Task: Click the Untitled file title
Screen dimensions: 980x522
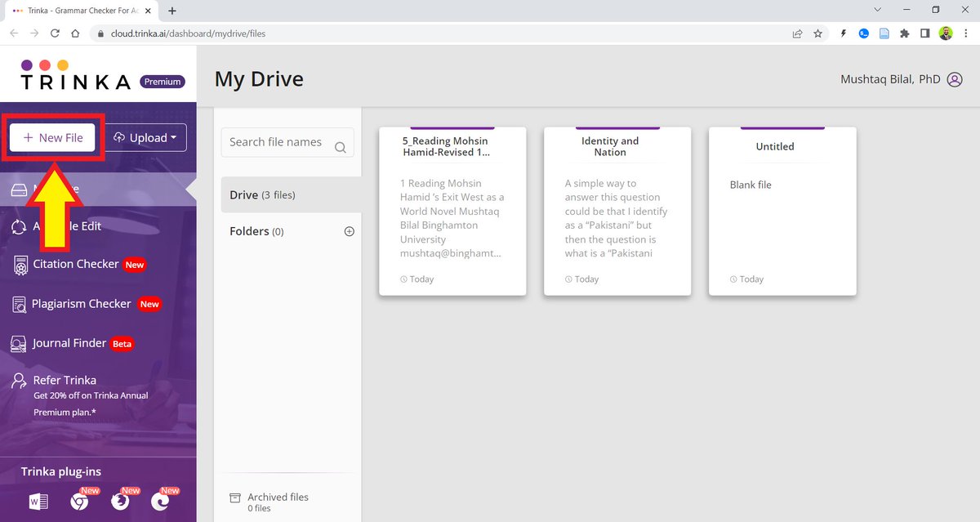Action: 775,146
